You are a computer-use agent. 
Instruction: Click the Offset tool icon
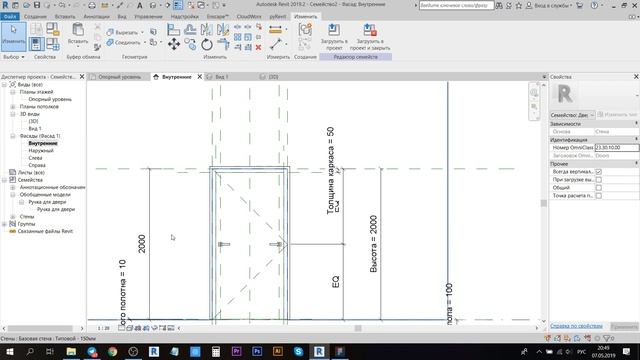tap(190, 29)
